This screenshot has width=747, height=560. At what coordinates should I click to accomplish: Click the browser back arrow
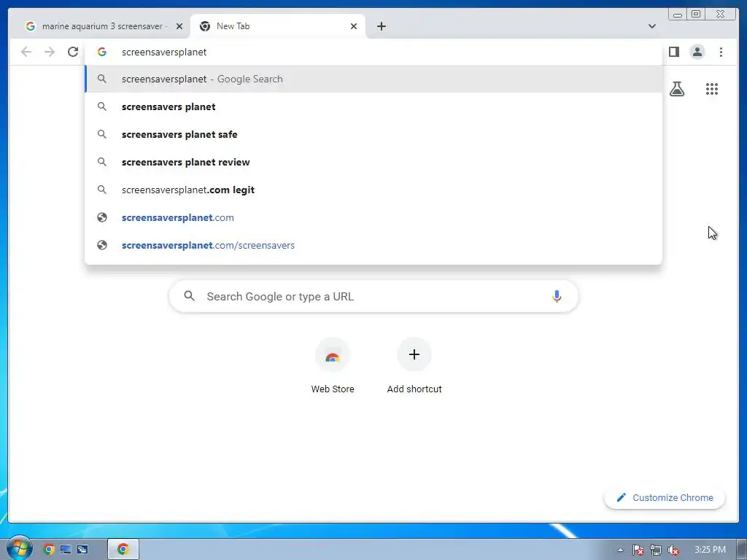(x=26, y=52)
